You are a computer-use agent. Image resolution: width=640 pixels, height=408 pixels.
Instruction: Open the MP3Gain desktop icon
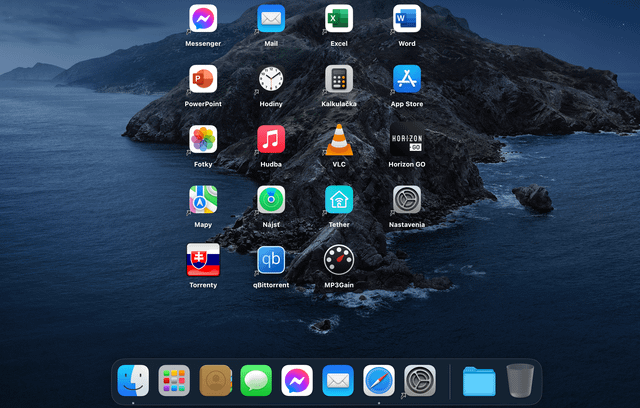(339, 260)
